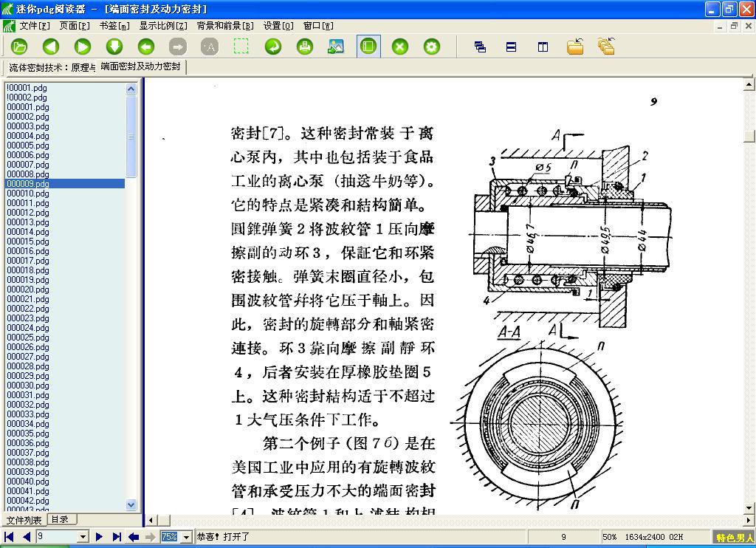Screen dimensions: 756x548
Task: Toggle the file list sidebar panel icon
Action: pyautogui.click(x=368, y=47)
